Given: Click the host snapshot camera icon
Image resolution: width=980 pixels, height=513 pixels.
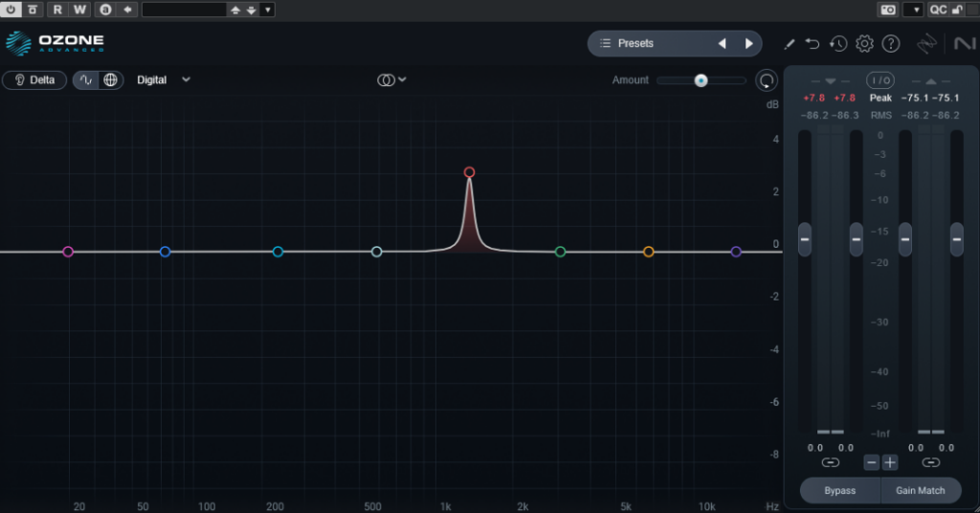Looking at the screenshot, I should (887, 10).
